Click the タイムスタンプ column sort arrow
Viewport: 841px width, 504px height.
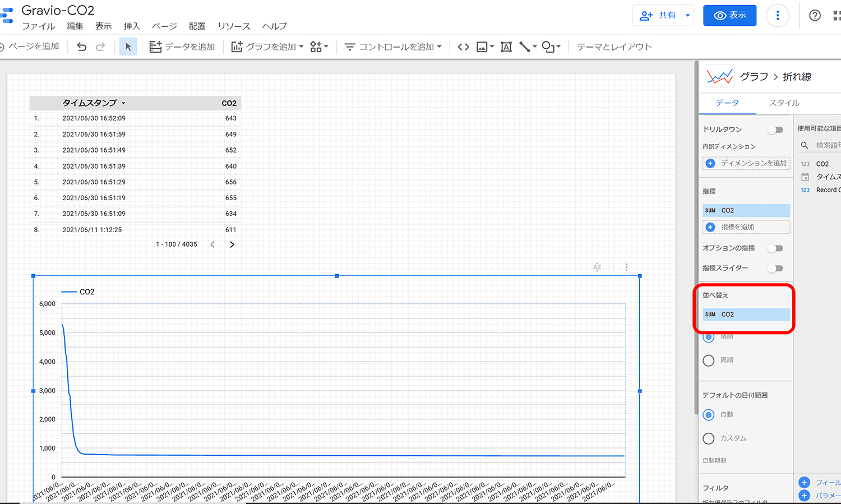pyautogui.click(x=123, y=103)
